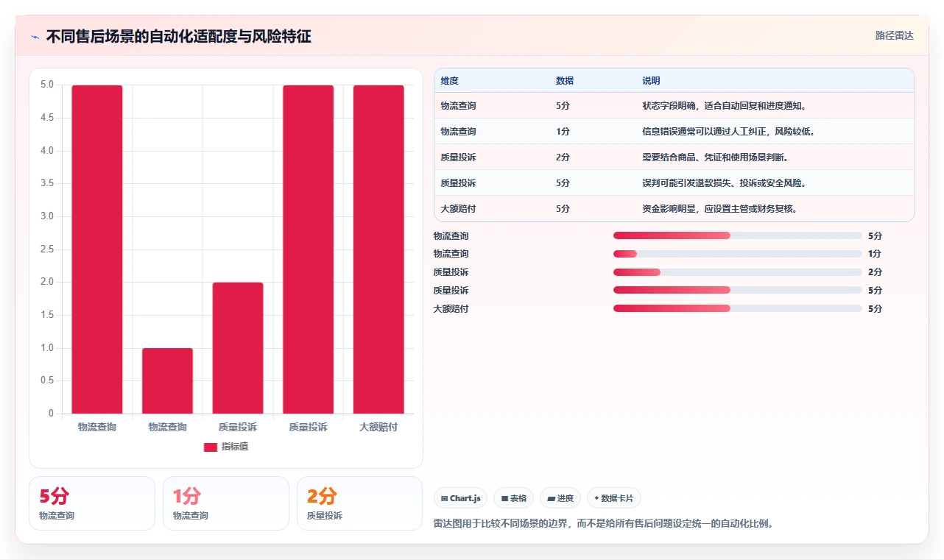Click the 指标值 legend label text
This screenshot has height=560, width=944.
235,447
